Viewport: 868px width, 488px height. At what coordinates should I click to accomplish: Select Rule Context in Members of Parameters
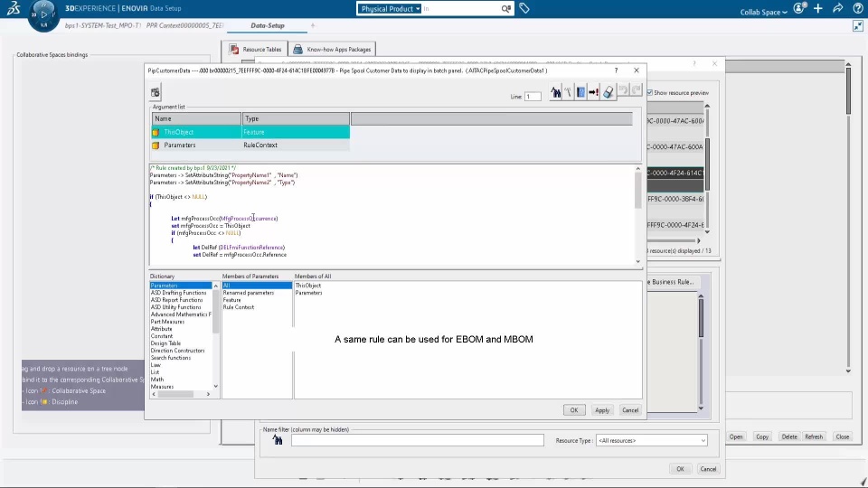(x=238, y=307)
